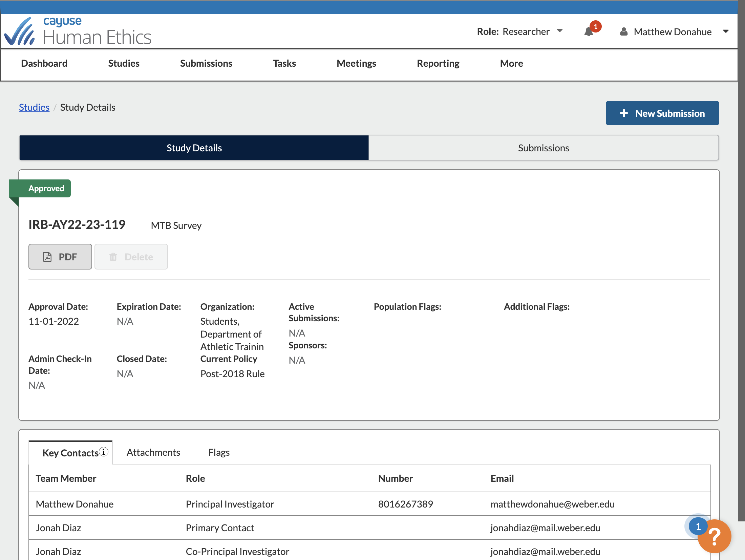The height and width of the screenshot is (560, 745).
Task: Click the MTB Survey study title
Action: (176, 225)
